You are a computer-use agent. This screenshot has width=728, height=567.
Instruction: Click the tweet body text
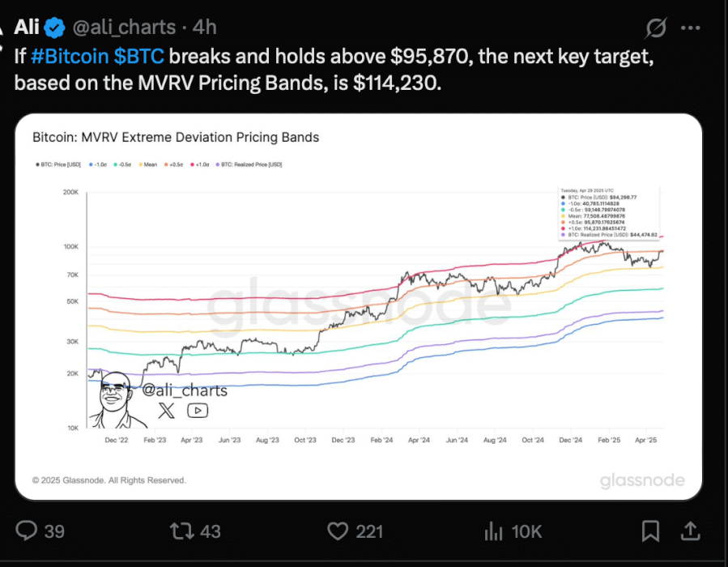click(x=334, y=70)
